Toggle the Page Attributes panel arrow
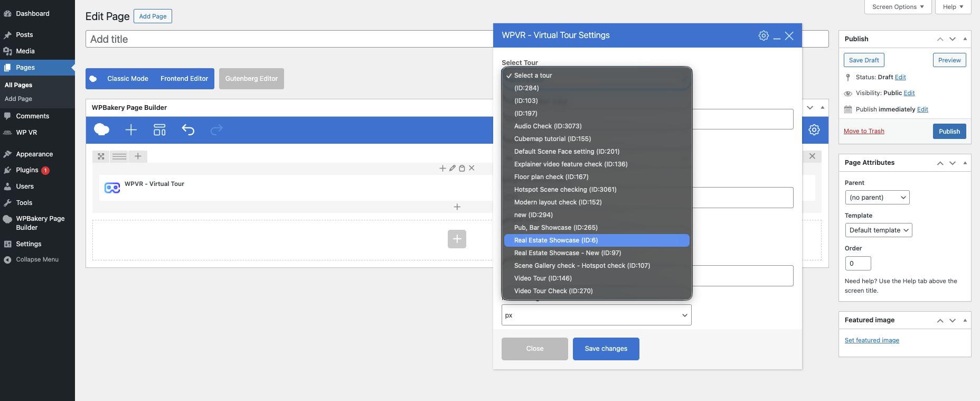 (x=965, y=163)
